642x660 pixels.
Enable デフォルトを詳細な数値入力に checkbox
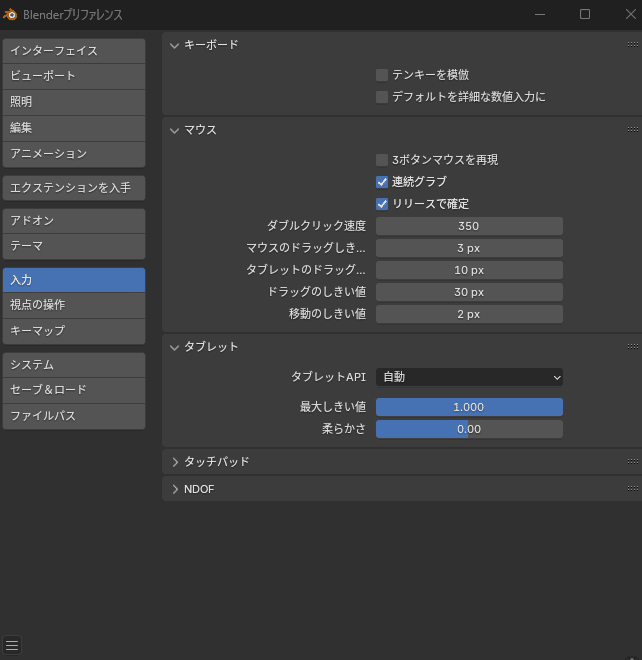[382, 97]
